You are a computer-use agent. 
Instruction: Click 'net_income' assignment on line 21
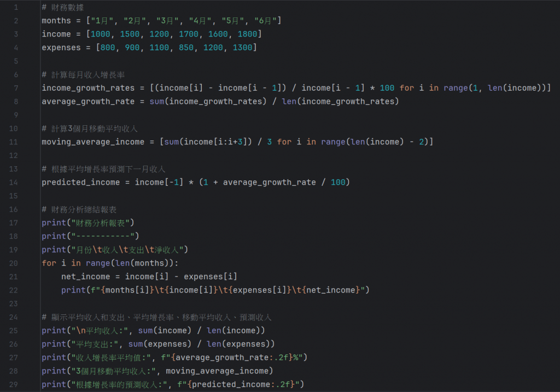pyautogui.click(x=86, y=277)
